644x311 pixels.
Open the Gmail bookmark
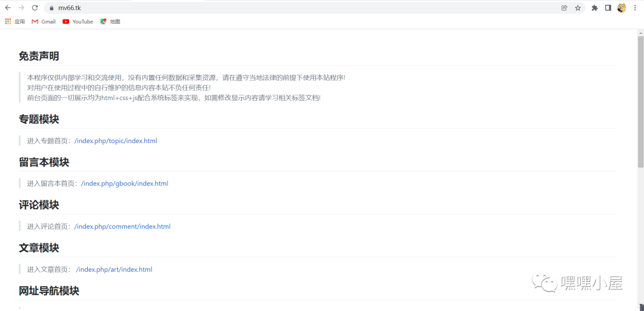44,21
